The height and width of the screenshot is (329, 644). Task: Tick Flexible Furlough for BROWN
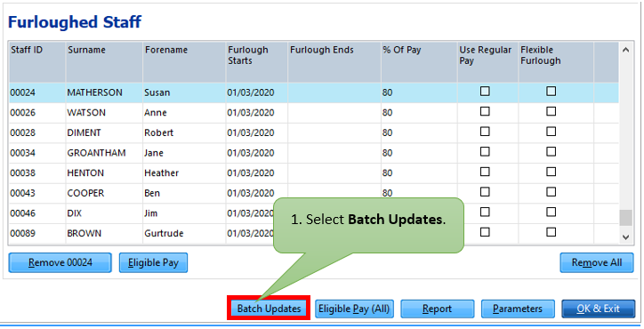click(551, 232)
